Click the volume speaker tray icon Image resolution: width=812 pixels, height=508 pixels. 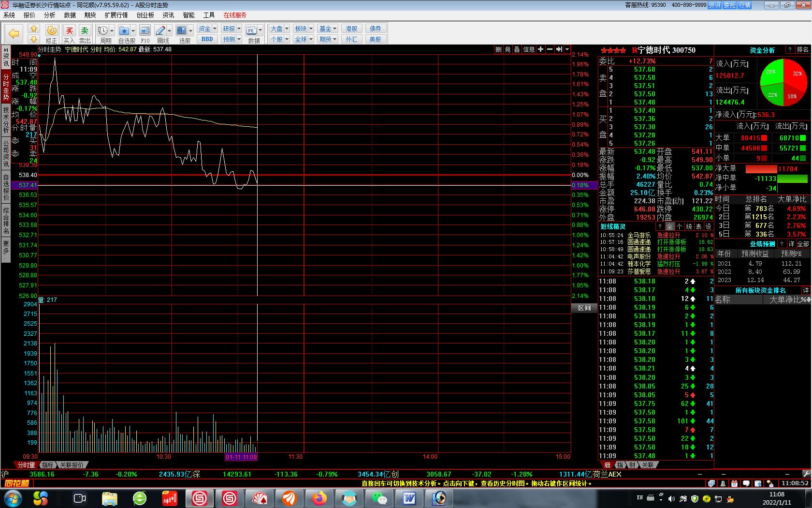(671, 498)
